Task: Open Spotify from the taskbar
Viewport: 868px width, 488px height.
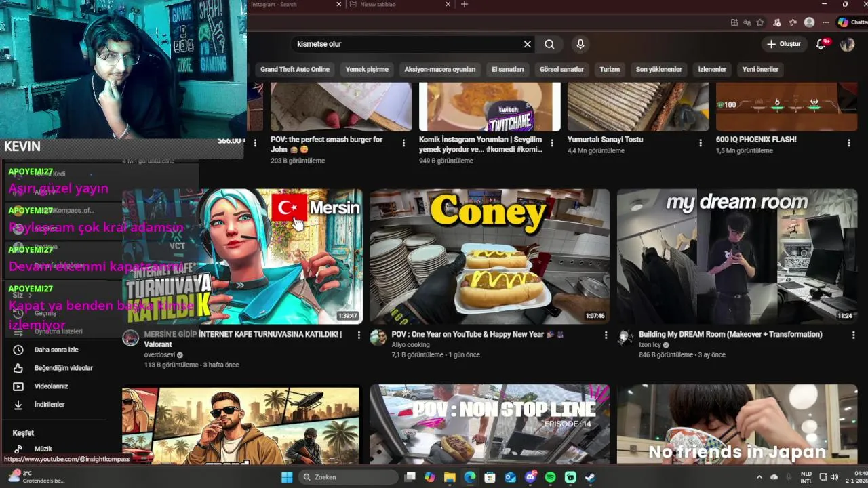Action: pos(551,477)
